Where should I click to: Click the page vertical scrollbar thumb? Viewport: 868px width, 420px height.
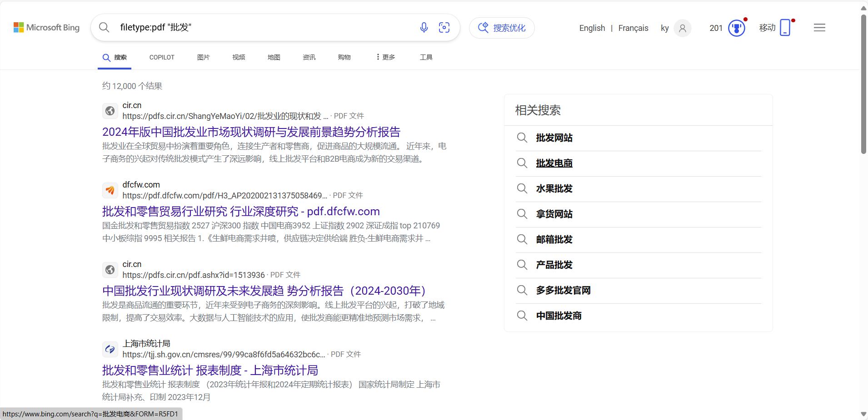863,84
